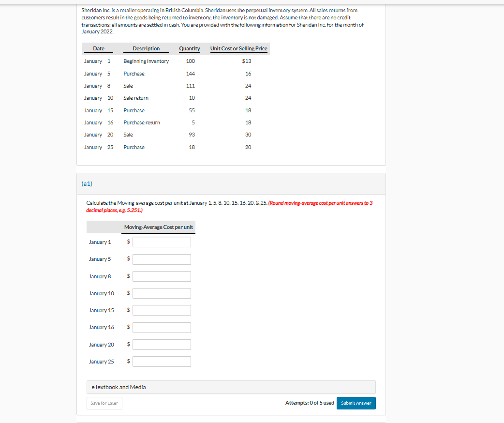Click the Moving-Average Cost input for January 1

[161, 242]
